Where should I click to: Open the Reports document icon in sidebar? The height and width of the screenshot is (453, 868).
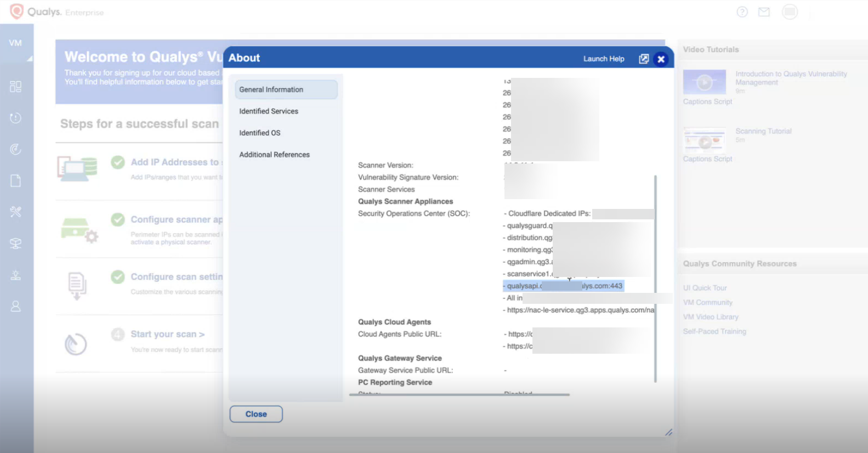click(16, 180)
